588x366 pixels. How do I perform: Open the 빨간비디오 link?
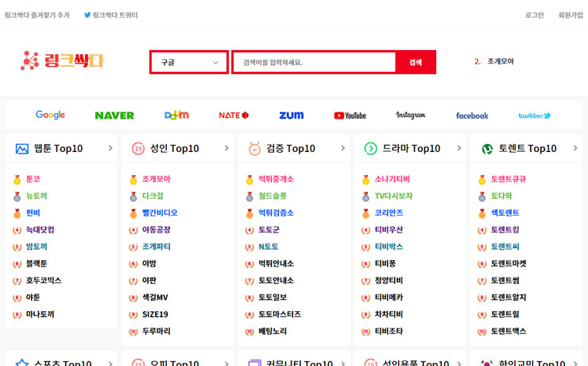[x=160, y=212]
